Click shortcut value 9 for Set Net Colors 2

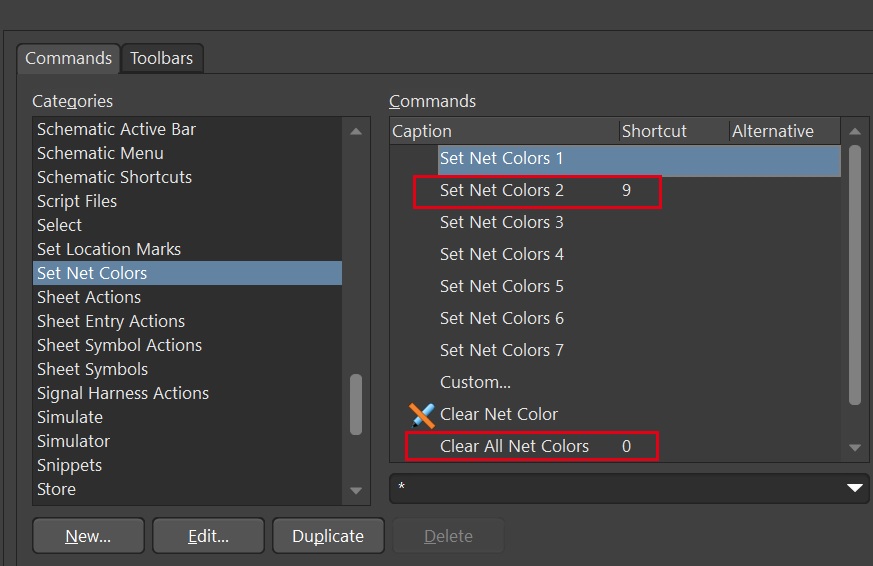click(626, 190)
